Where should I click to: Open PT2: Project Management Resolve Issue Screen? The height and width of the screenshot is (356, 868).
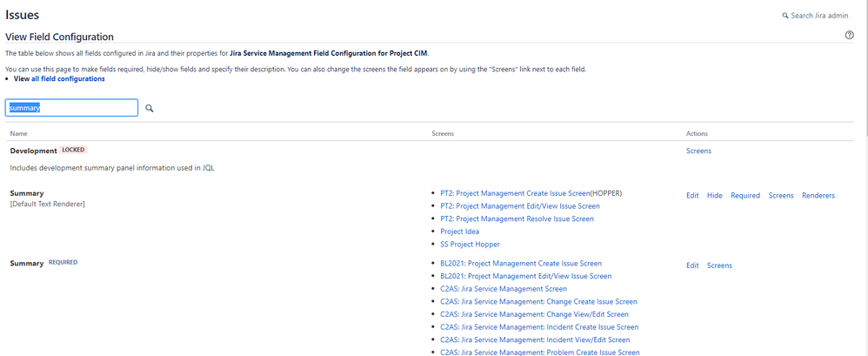[517, 218]
